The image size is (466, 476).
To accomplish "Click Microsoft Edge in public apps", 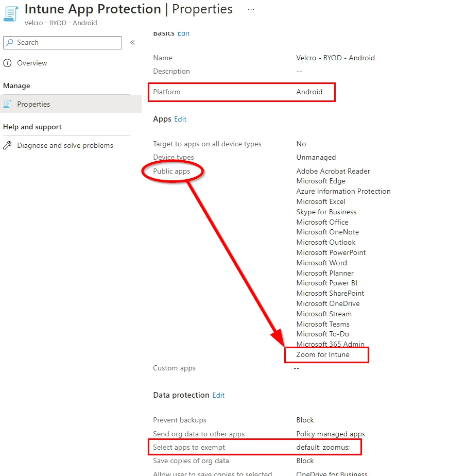I will 321,181.
